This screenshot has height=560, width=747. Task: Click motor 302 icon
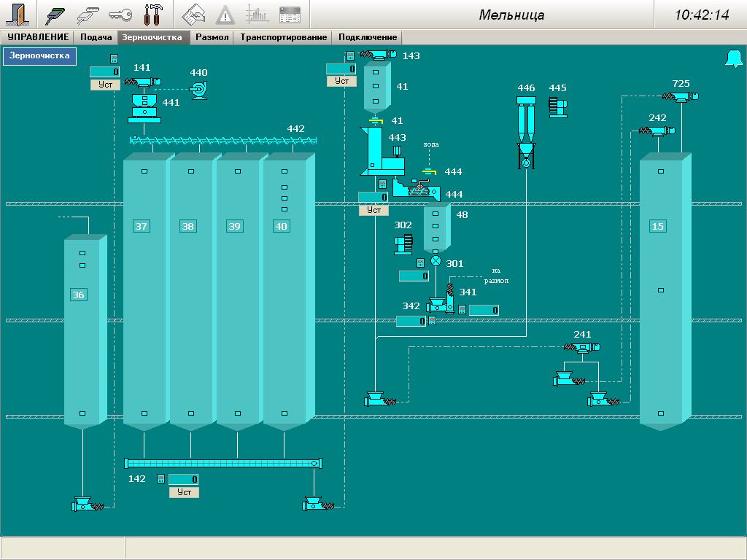pyautogui.click(x=403, y=244)
